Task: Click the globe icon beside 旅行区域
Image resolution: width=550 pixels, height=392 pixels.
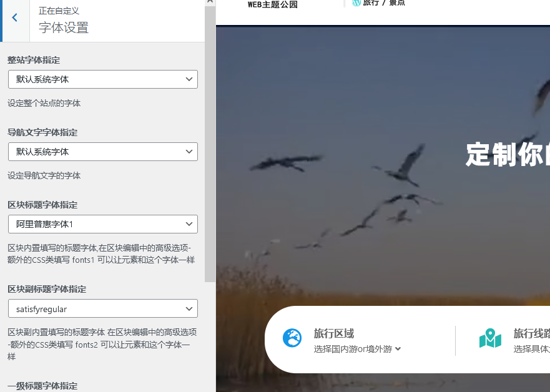Action: click(x=292, y=339)
